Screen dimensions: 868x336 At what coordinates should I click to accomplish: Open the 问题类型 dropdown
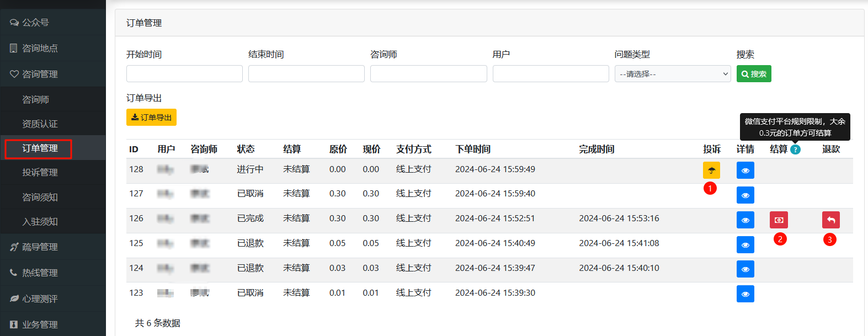[x=673, y=74]
